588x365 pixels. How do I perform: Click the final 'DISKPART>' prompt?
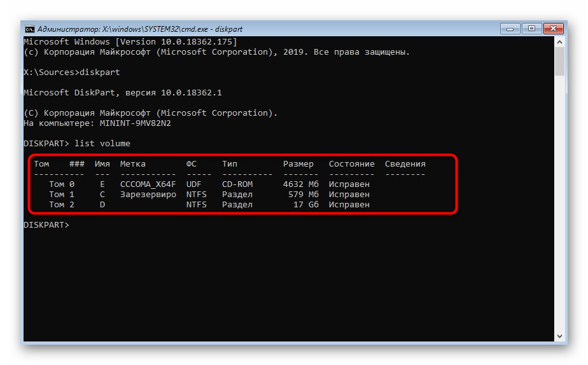coord(46,225)
